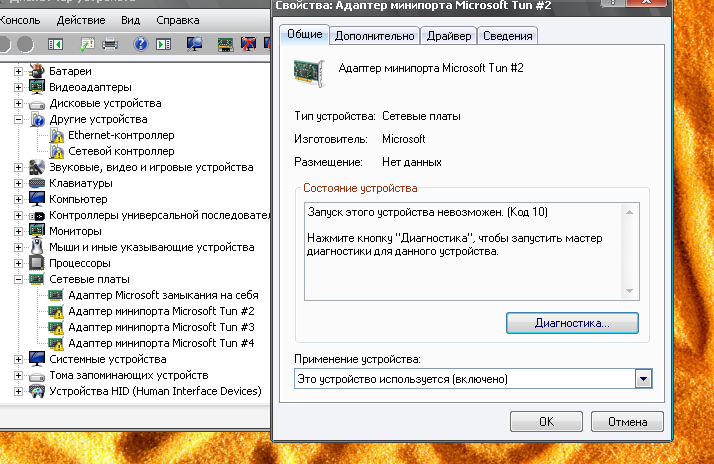Click the Update Driver toolbar icon
Image resolution: width=714 pixels, height=464 pixels.
point(225,44)
